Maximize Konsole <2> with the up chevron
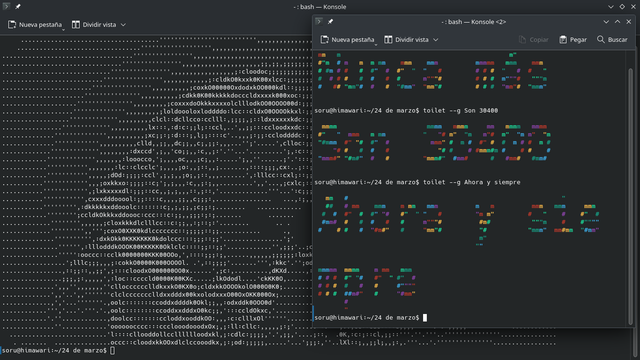This screenshot has width=640, height=360. tap(618, 22)
